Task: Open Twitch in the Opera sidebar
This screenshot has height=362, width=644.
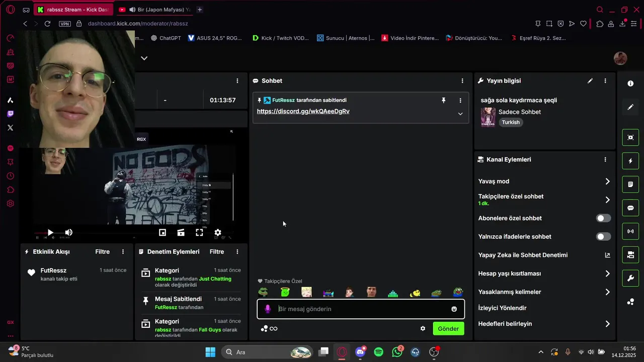Action: (10, 114)
